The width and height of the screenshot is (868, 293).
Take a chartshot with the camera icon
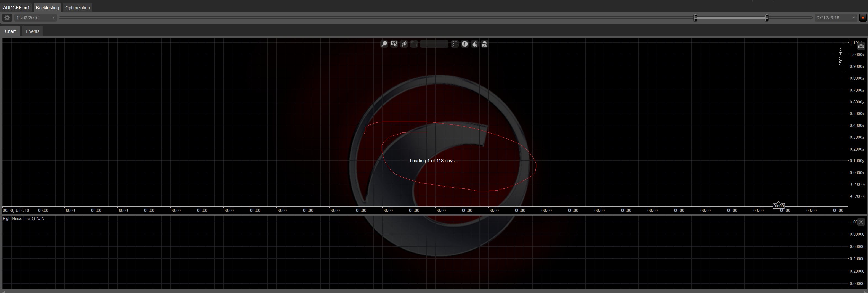(861, 46)
